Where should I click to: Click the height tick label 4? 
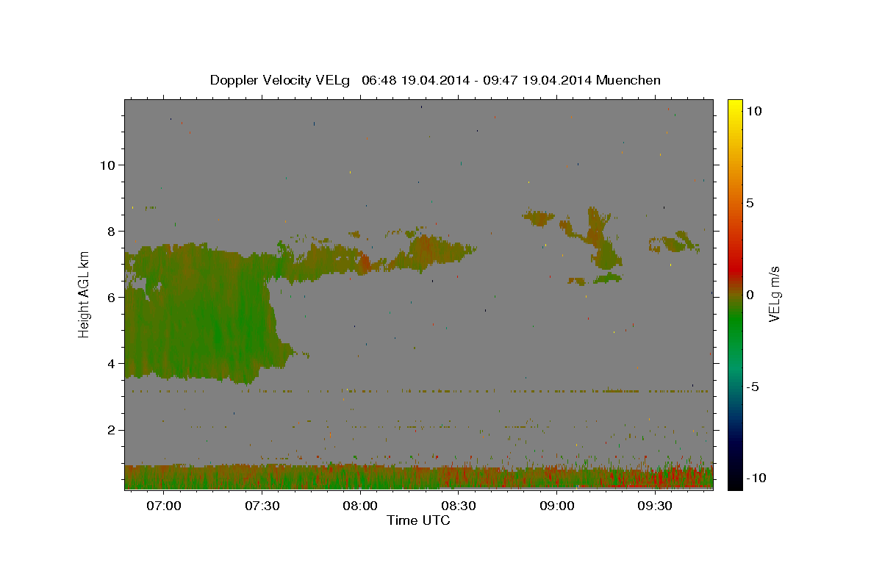click(111, 363)
